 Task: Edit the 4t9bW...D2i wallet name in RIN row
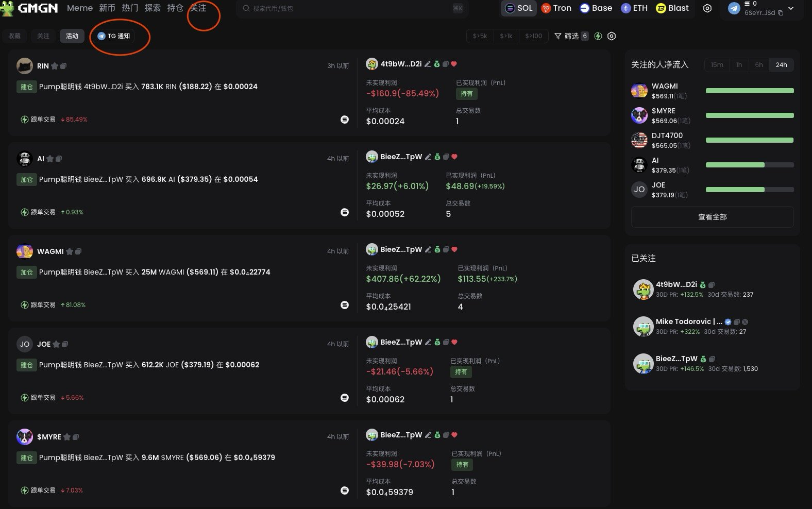(428, 64)
